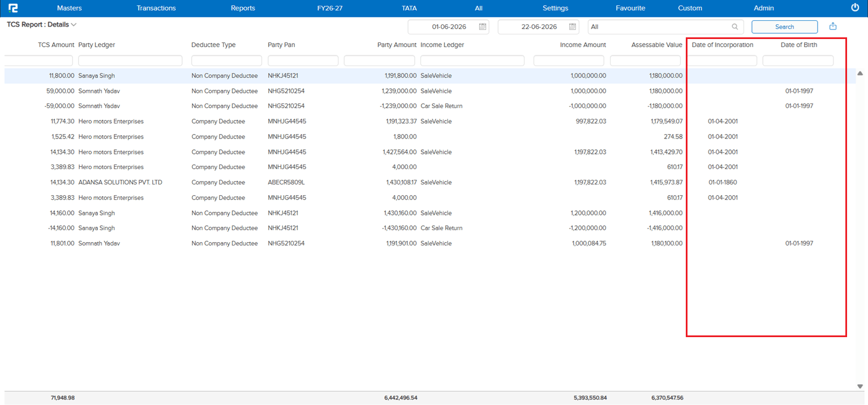The width and height of the screenshot is (868, 405).
Task: Select the ADANSA SOLUTIONS PVT. LTD row
Action: pyautogui.click(x=430, y=182)
